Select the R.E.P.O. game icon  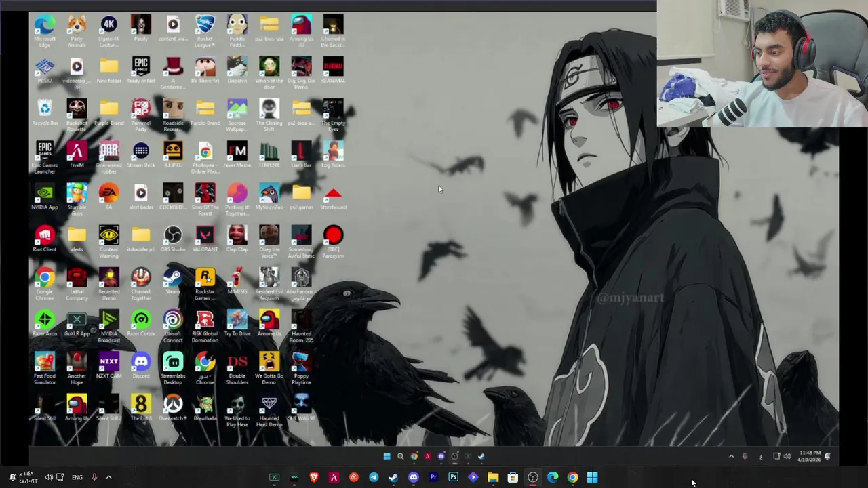coord(173,155)
